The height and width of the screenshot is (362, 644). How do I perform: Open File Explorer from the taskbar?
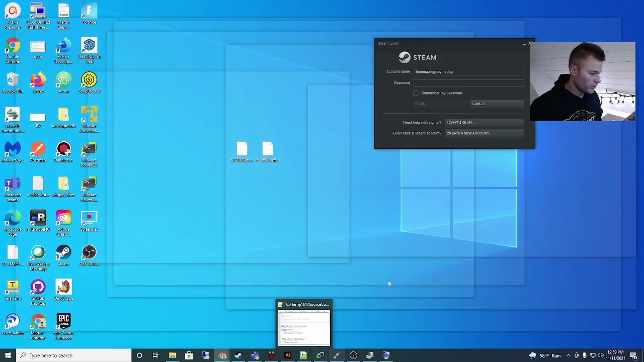coord(173,355)
